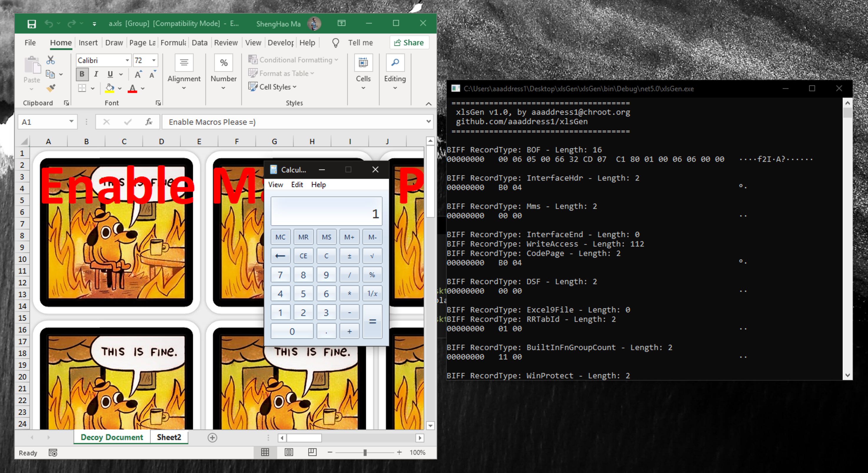Open the Calculator Edit menu
The width and height of the screenshot is (868, 473).
297,185
